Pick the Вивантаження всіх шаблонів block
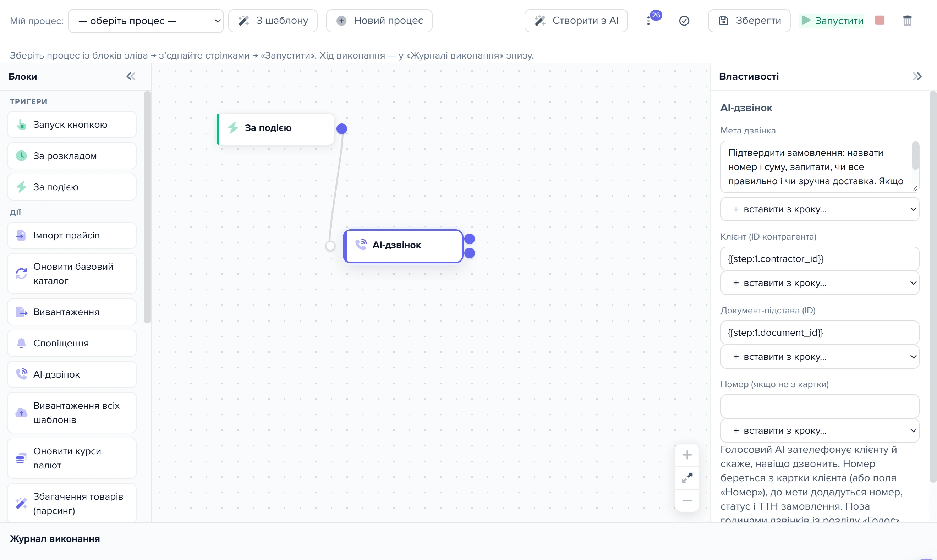 tap(72, 413)
